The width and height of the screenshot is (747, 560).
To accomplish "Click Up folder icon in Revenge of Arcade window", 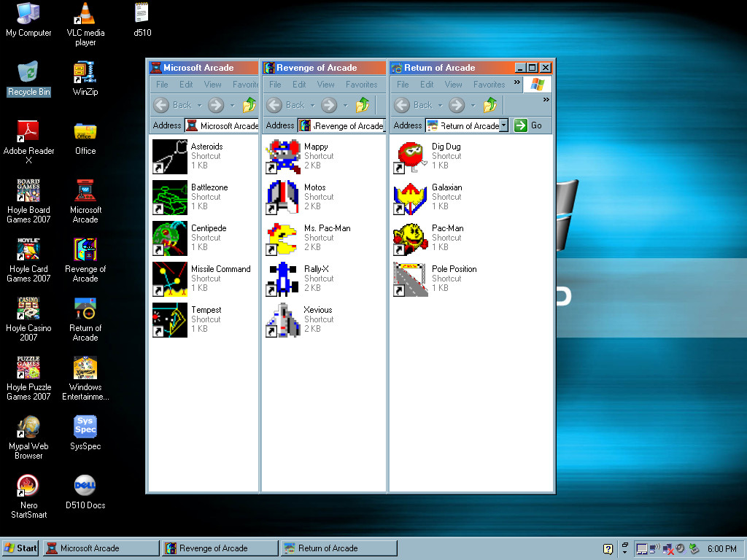I will [363, 105].
